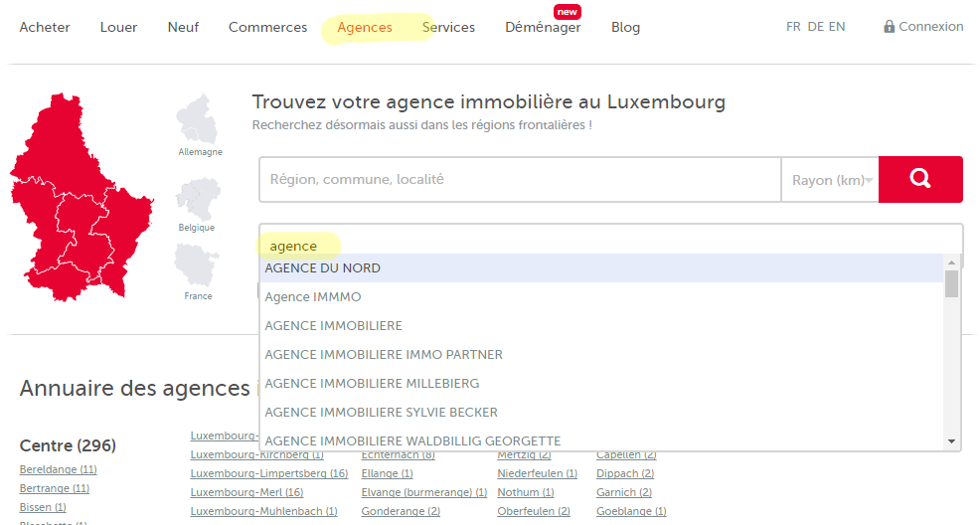Open the Agences menu item
Screen dimensions: 980x525
point(365,27)
